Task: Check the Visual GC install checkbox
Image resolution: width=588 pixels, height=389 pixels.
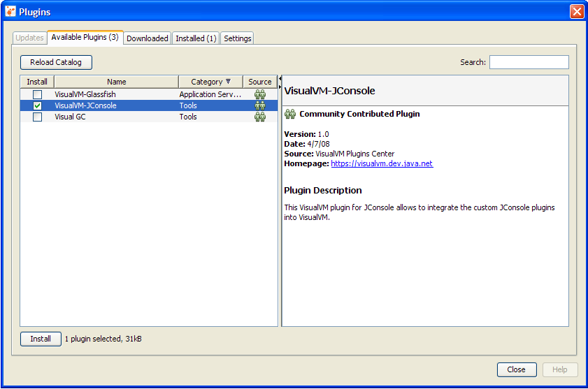Action: pyautogui.click(x=37, y=117)
